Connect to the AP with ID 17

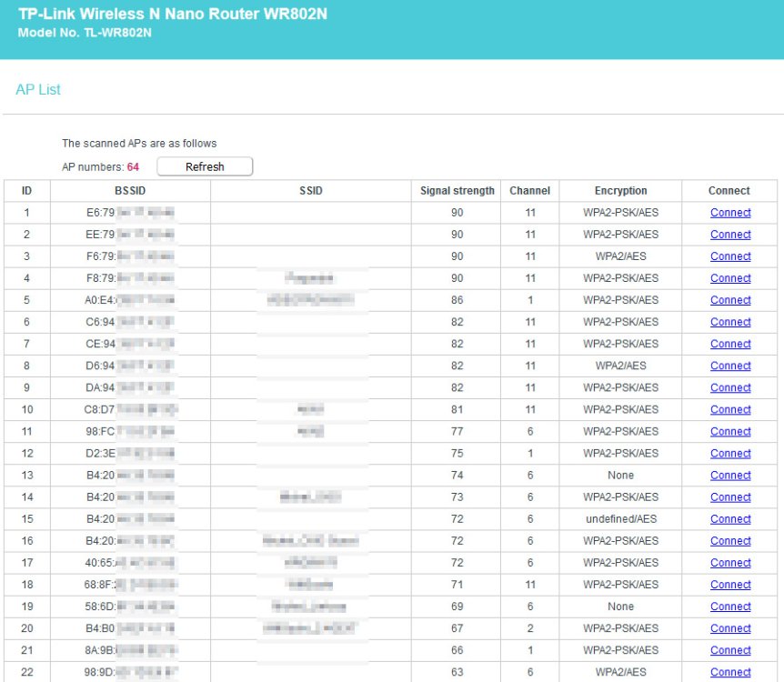click(x=730, y=563)
